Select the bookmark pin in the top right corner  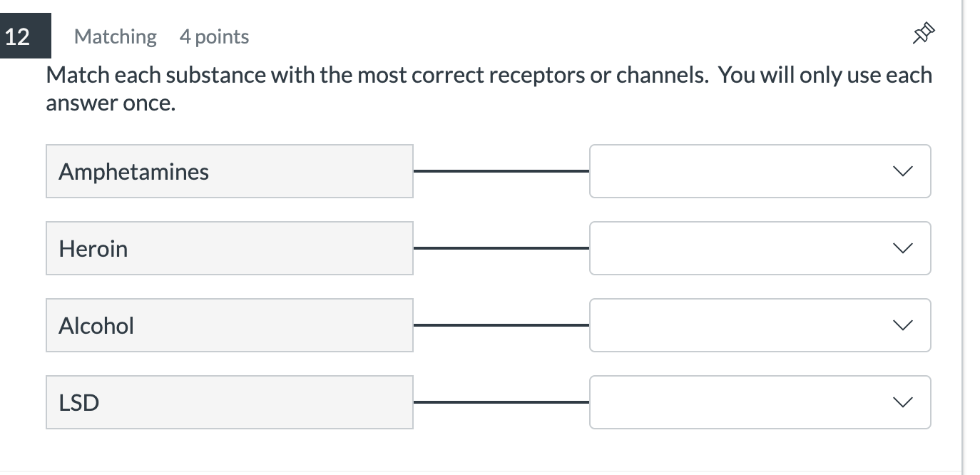click(924, 33)
